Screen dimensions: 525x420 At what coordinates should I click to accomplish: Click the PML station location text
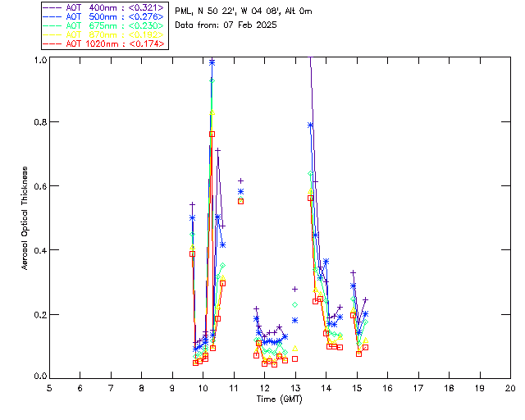pyautogui.click(x=244, y=11)
